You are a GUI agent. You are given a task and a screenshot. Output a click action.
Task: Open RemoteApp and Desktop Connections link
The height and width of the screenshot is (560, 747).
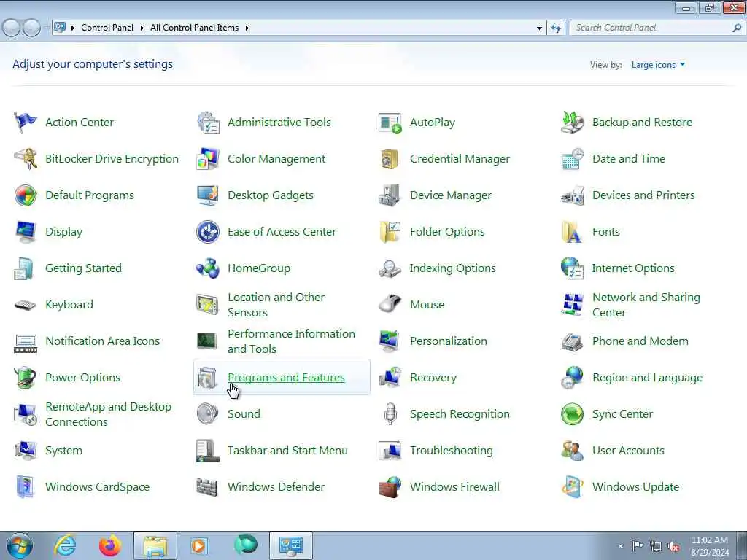pos(108,414)
